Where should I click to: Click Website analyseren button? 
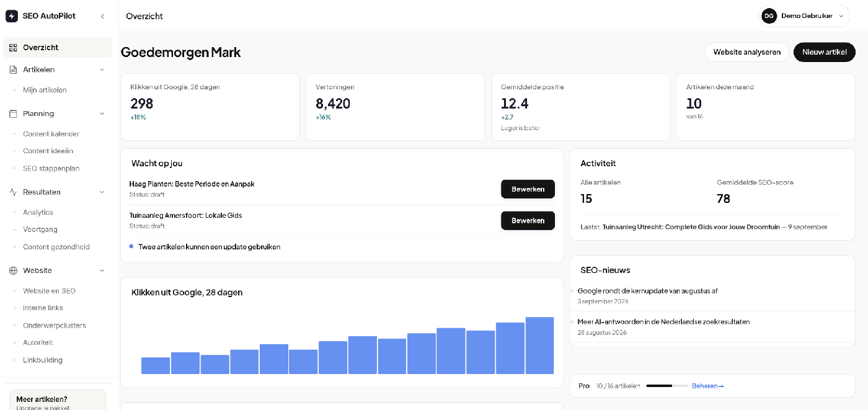pos(746,52)
